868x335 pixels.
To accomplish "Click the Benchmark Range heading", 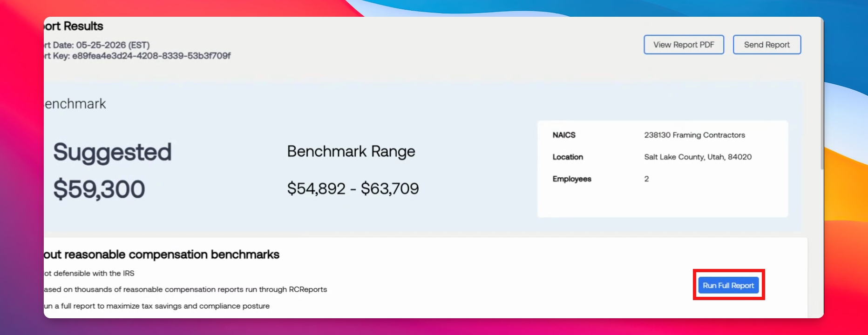I will click(x=351, y=151).
